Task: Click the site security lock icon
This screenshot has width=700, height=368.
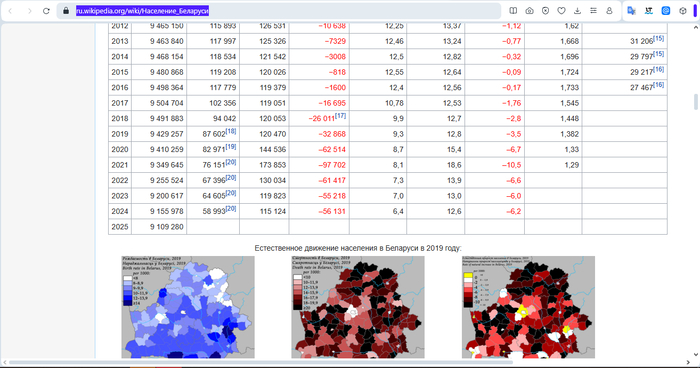Action: (66, 11)
